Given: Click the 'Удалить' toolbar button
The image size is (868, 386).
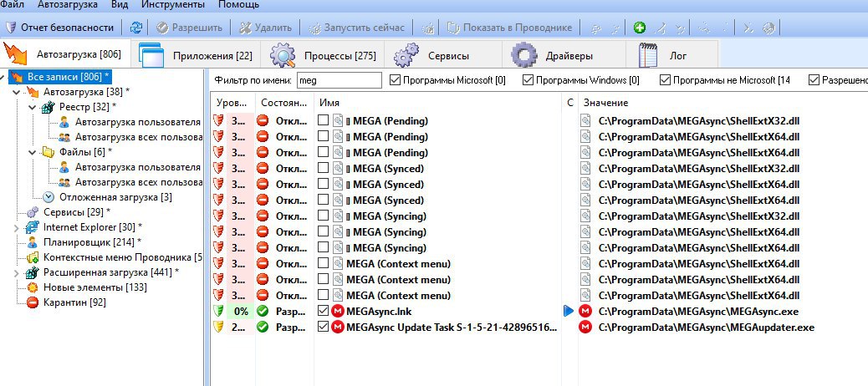Looking at the screenshot, I should click(266, 28).
